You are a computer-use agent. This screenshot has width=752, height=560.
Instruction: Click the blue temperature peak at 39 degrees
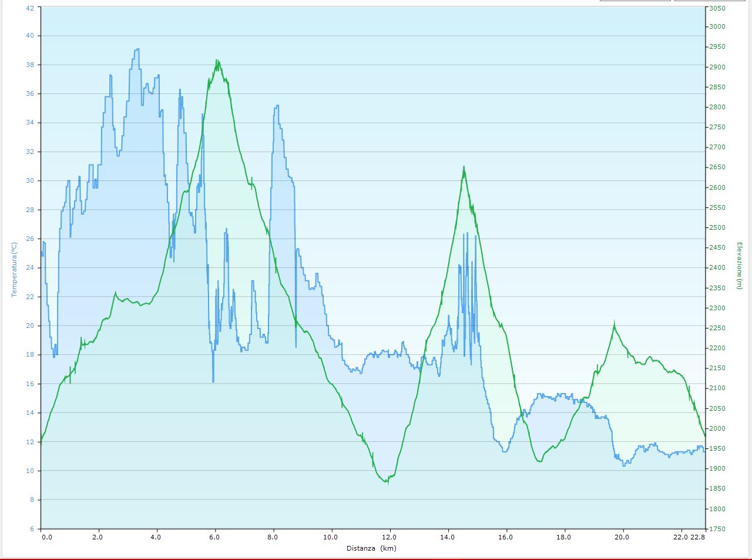tap(137, 50)
